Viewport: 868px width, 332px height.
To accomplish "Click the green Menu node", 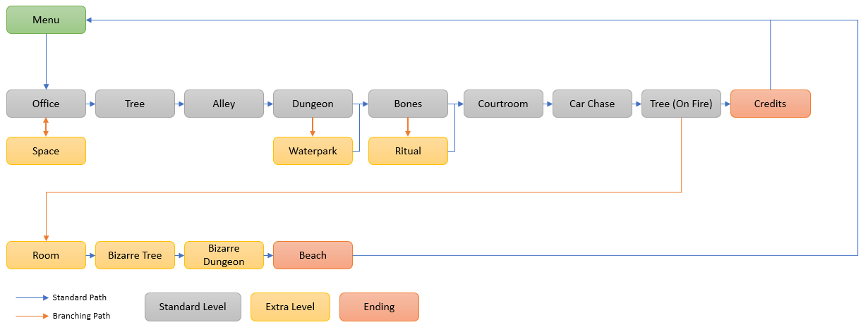I will 46,20.
